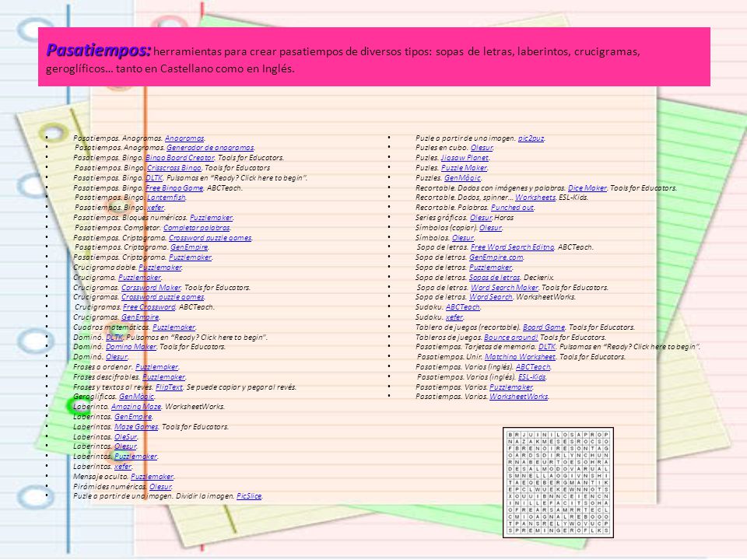Viewport: 747px width, 560px height.
Task: Open the GenEmpire link beside Crucigramas
Action: 140,317
